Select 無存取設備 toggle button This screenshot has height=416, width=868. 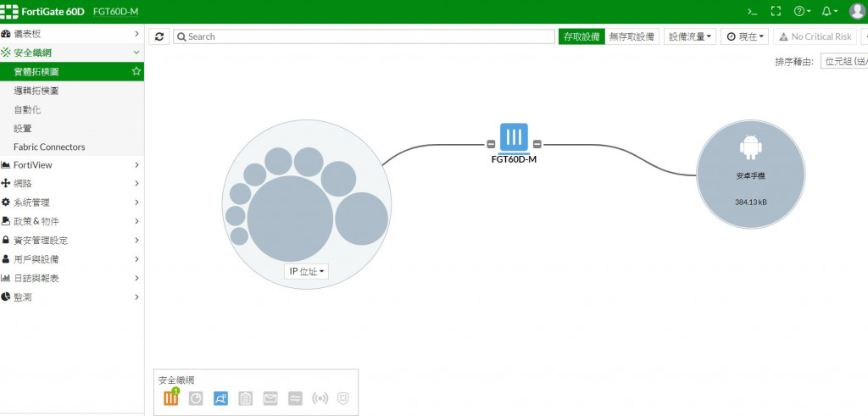pyautogui.click(x=632, y=36)
